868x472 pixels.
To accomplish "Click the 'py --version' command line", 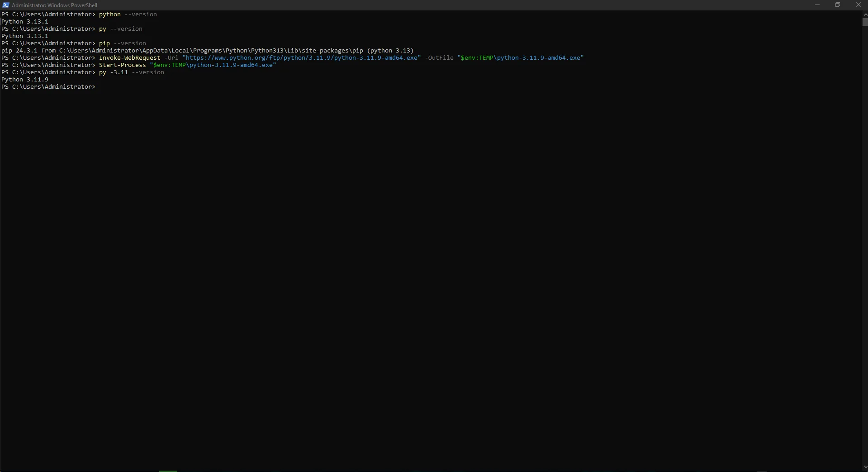I will pyautogui.click(x=121, y=29).
